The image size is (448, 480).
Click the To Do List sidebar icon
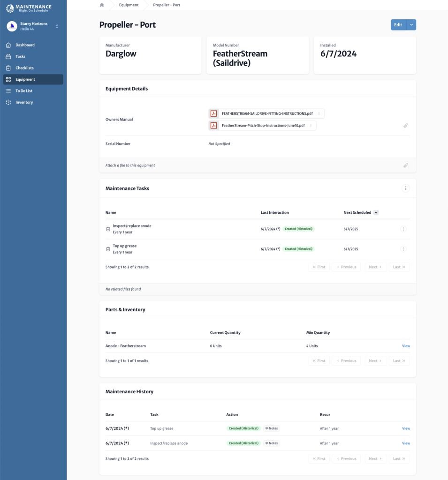(8, 91)
